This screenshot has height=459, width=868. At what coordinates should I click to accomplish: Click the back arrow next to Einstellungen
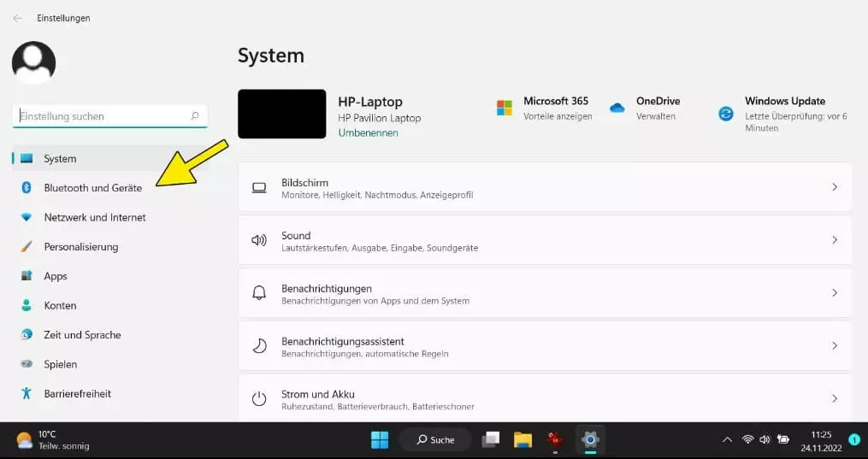pyautogui.click(x=18, y=18)
